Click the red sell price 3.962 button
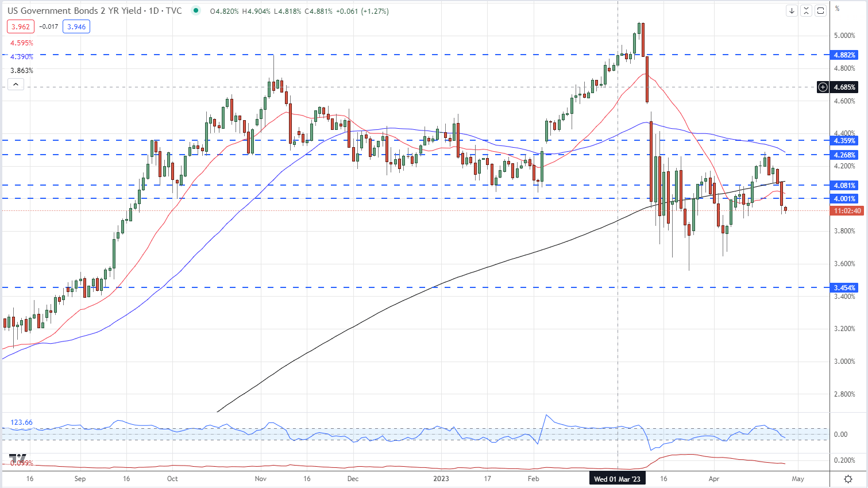The width and height of the screenshot is (868, 488). tap(21, 26)
